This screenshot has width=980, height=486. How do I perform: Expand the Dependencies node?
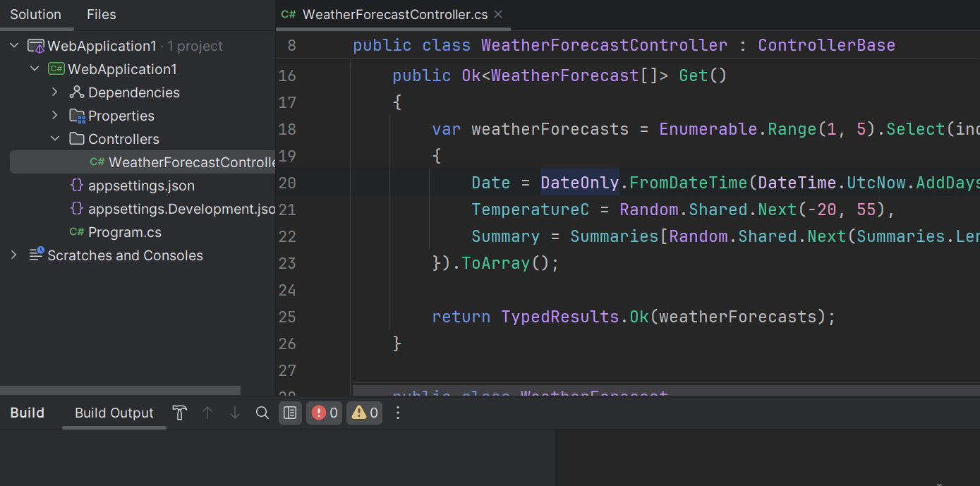pos(55,92)
